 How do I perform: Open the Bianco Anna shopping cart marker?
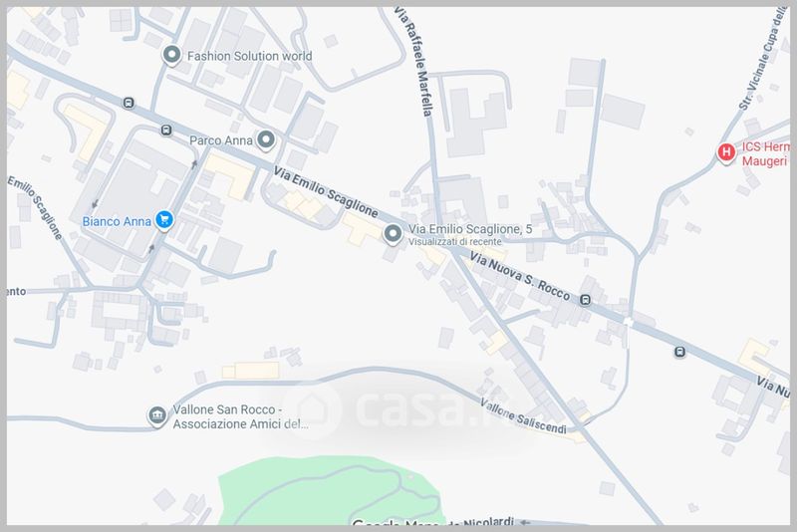pyautogui.click(x=164, y=220)
